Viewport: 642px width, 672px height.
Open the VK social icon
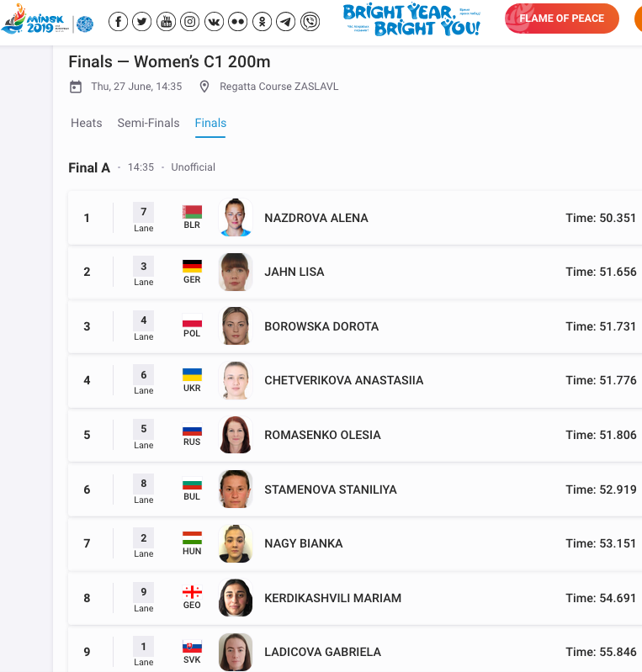coord(215,22)
